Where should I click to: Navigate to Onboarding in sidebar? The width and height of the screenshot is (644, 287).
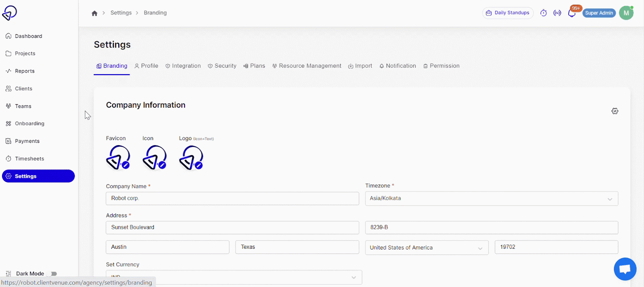[29, 124]
